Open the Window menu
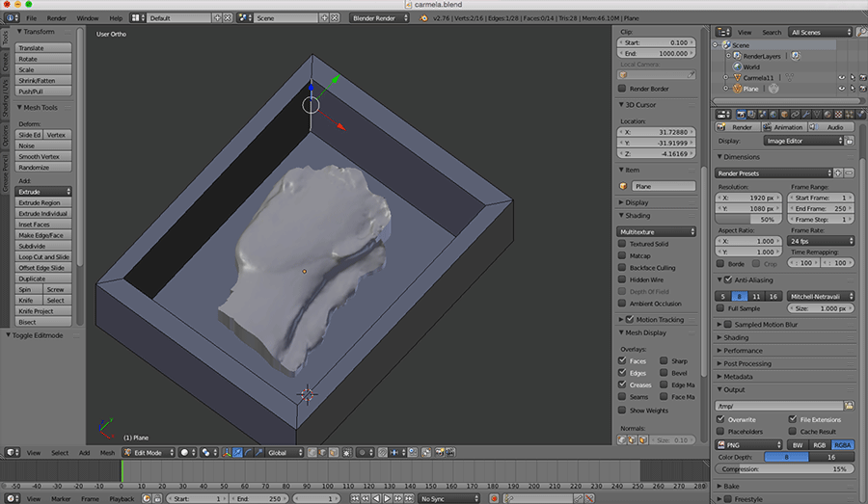 click(88, 18)
